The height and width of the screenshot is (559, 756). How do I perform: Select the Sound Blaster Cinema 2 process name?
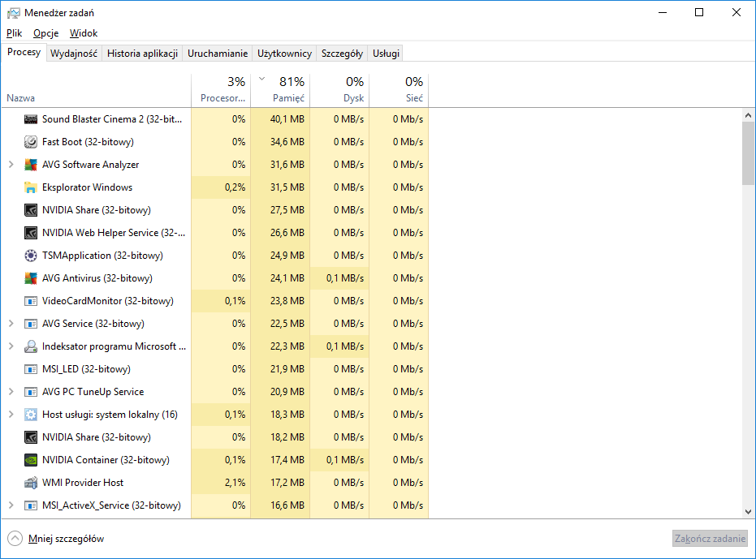coord(112,119)
